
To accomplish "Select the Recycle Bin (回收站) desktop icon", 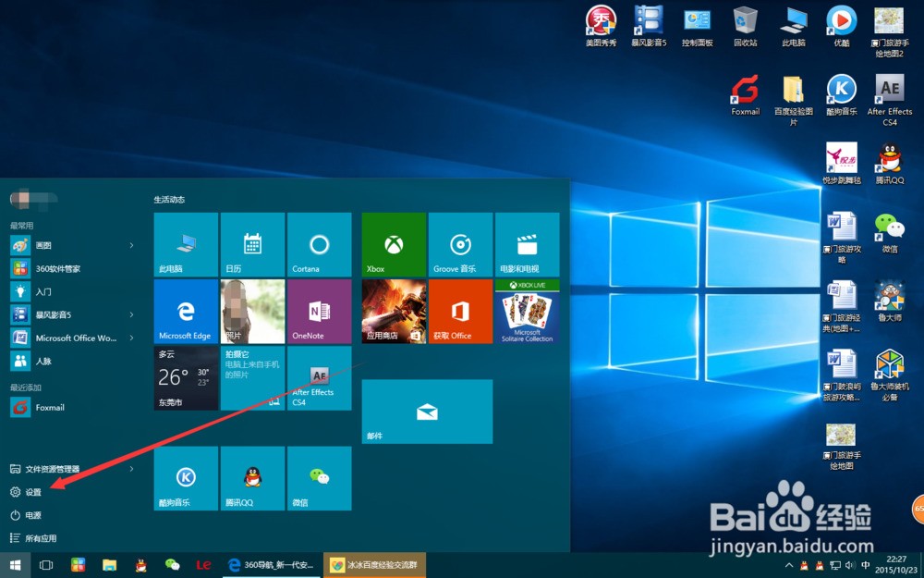I will click(746, 26).
